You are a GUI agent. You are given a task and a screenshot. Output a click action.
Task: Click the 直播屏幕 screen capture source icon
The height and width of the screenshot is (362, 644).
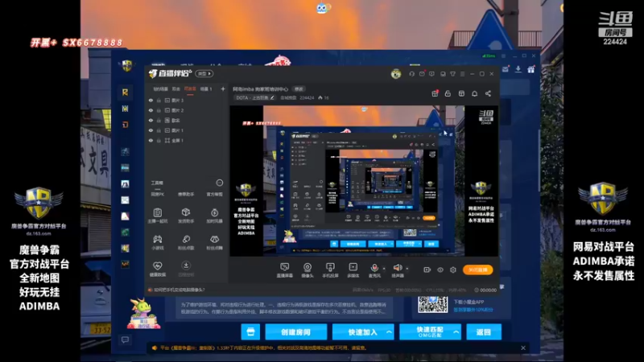click(x=284, y=267)
